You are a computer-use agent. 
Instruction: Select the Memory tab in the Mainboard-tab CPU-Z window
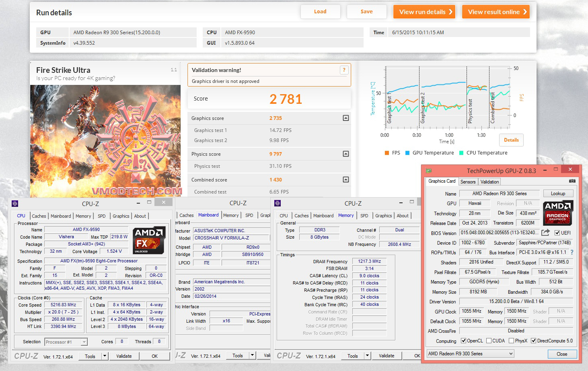(x=231, y=215)
